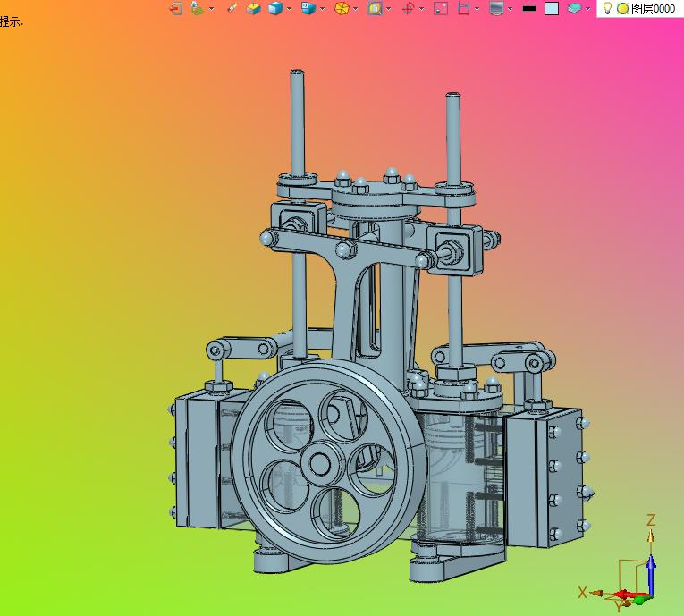
Task: Click the light blue face color swatch
Action: tap(552, 9)
